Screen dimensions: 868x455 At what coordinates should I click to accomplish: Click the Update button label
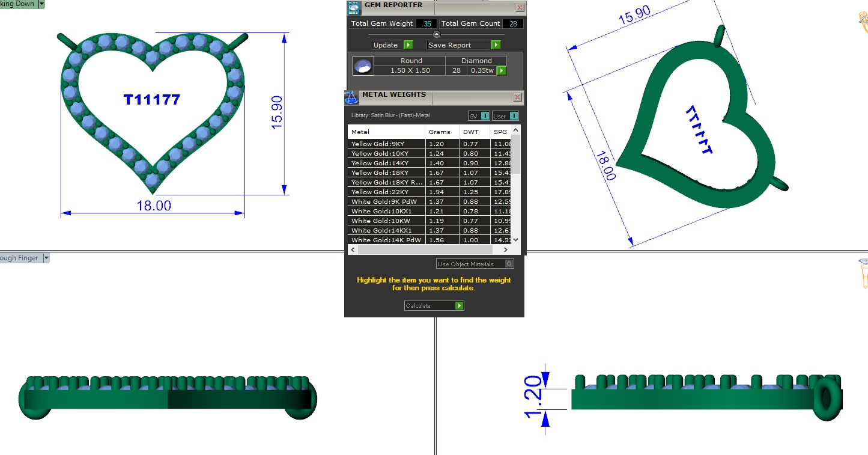[386, 45]
